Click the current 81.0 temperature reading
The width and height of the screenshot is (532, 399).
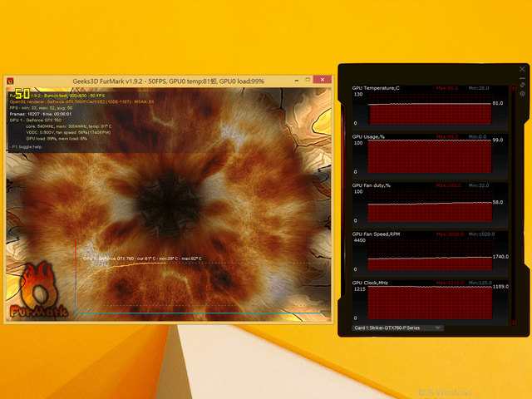[x=498, y=103]
